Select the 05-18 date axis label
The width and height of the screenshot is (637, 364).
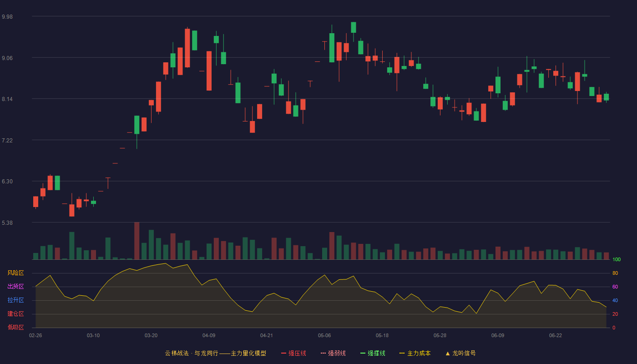point(382,335)
